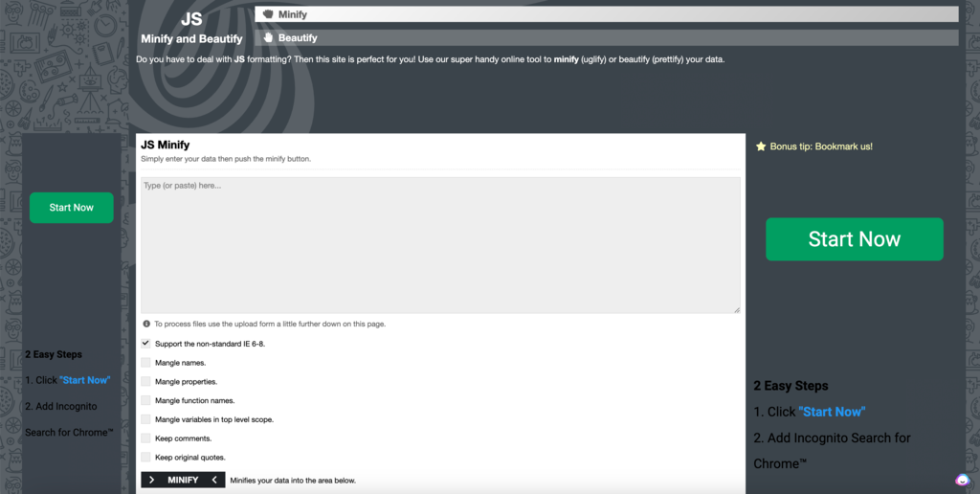Enable Mangle function names
This screenshot has width=980, height=494.
146,400
